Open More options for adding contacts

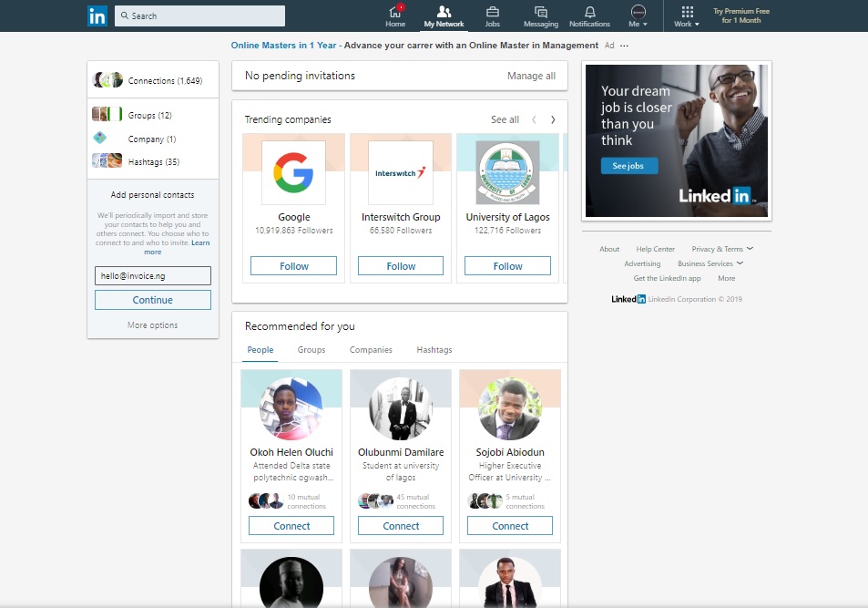[x=153, y=325]
